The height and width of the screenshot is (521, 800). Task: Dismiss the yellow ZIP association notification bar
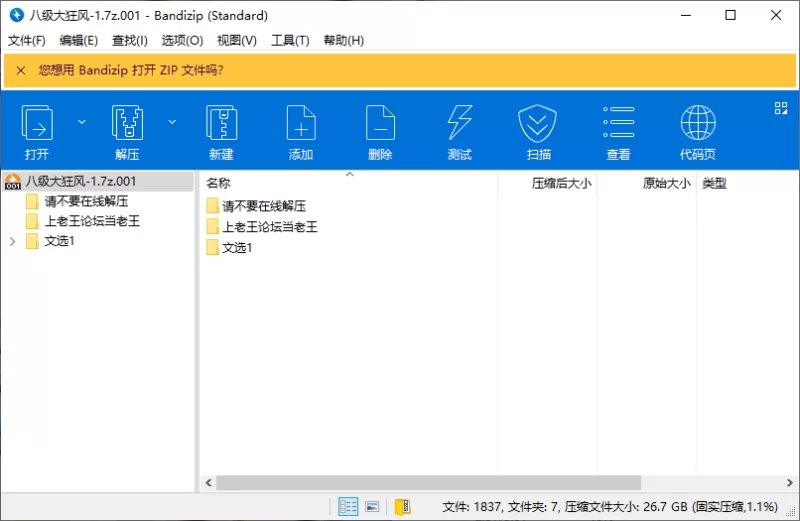20,70
